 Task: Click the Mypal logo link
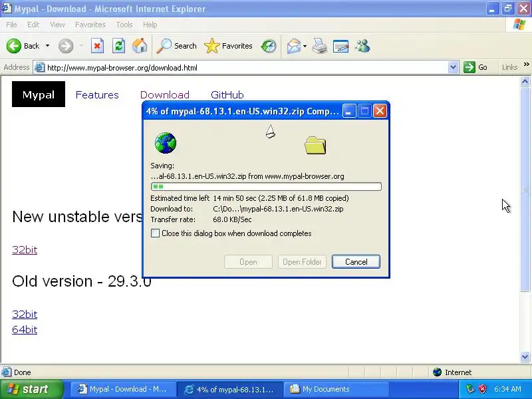(39, 94)
